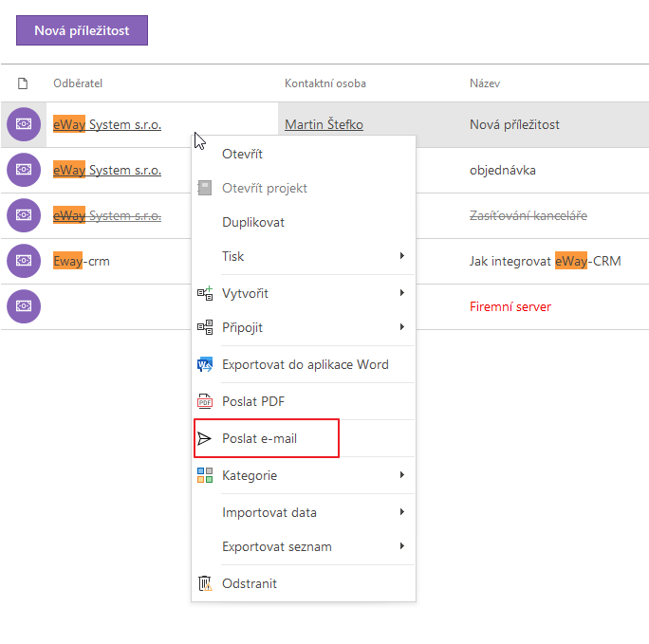Viewport: 649px width, 644px height.
Task: Select the Nová příležitost name cell
Action: tap(514, 124)
